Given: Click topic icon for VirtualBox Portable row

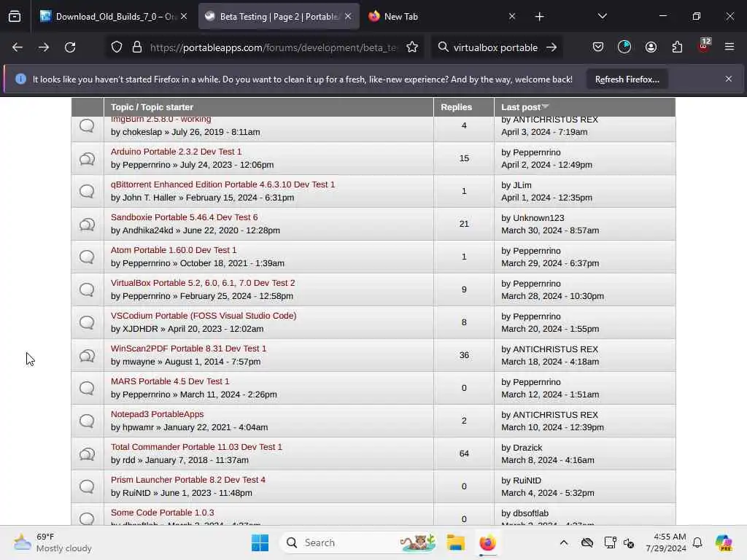Looking at the screenshot, I should click(x=87, y=289).
